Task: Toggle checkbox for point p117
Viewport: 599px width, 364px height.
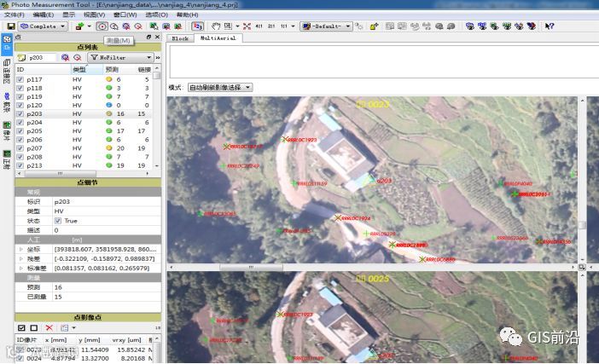Action: [20, 79]
